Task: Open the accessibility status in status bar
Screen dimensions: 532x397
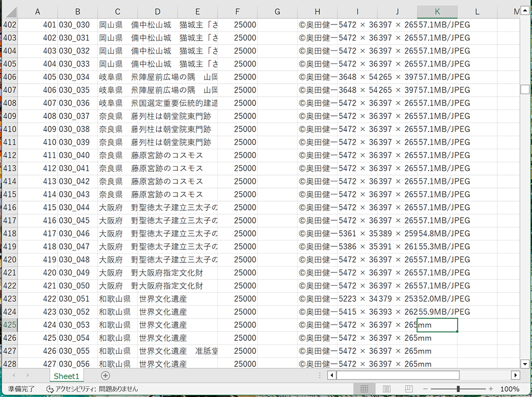Action: pyautogui.click(x=92, y=389)
